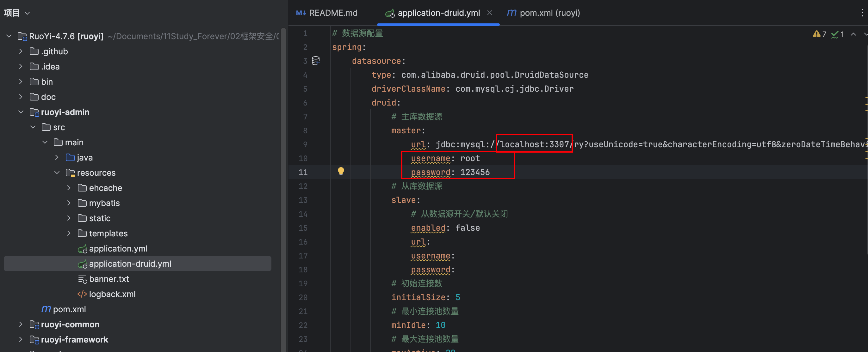Jump to previous highlighted problem with the up arrow

[853, 34]
